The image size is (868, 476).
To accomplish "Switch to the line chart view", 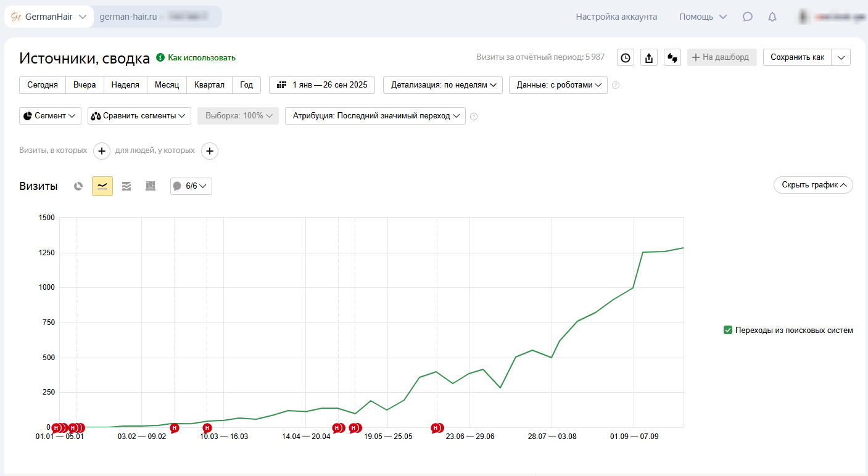I will tap(102, 186).
